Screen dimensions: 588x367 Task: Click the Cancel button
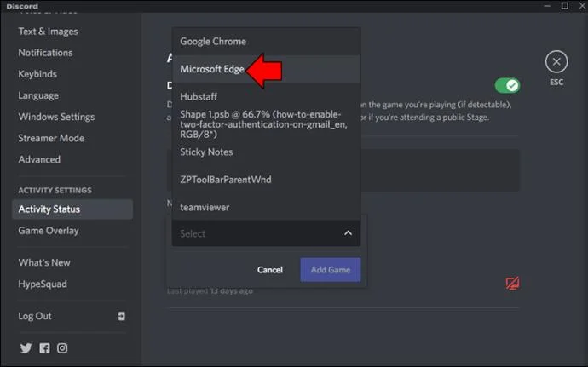coord(270,270)
